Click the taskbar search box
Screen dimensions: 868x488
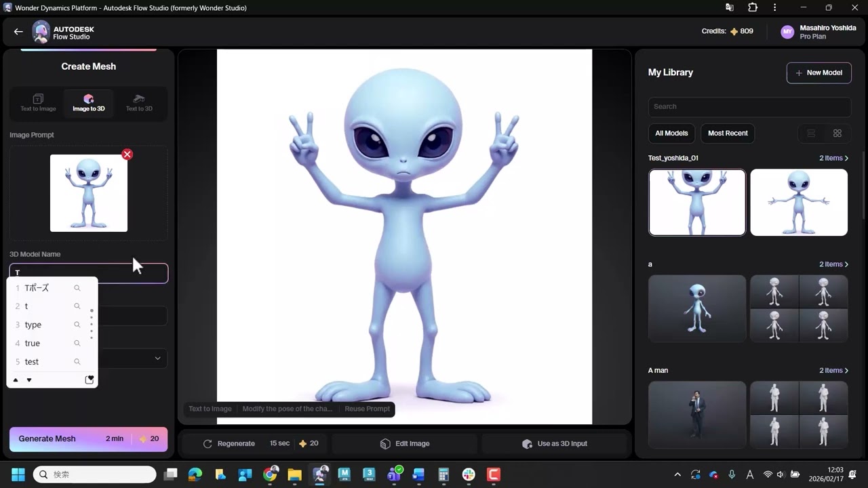tap(95, 474)
